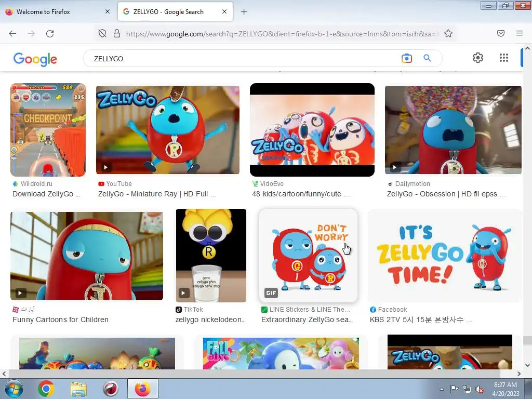Open the Fall Guys image thumbnail
Viewport: 532px width, 399px height.
(x=281, y=353)
